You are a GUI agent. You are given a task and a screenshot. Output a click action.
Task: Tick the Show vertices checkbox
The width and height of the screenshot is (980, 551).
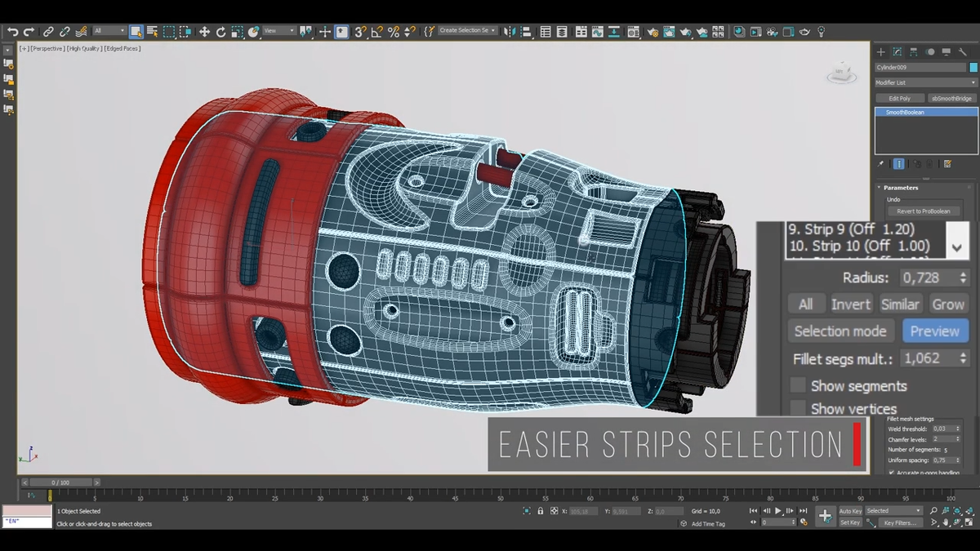(x=798, y=408)
